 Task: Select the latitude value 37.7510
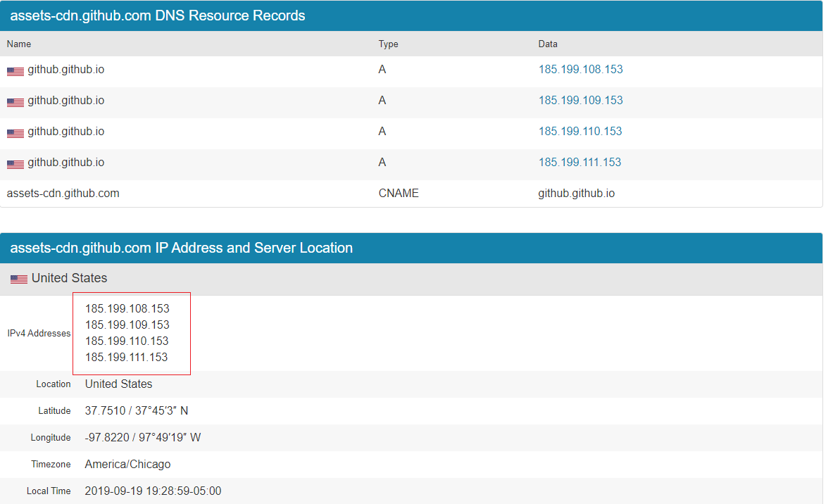click(105, 411)
